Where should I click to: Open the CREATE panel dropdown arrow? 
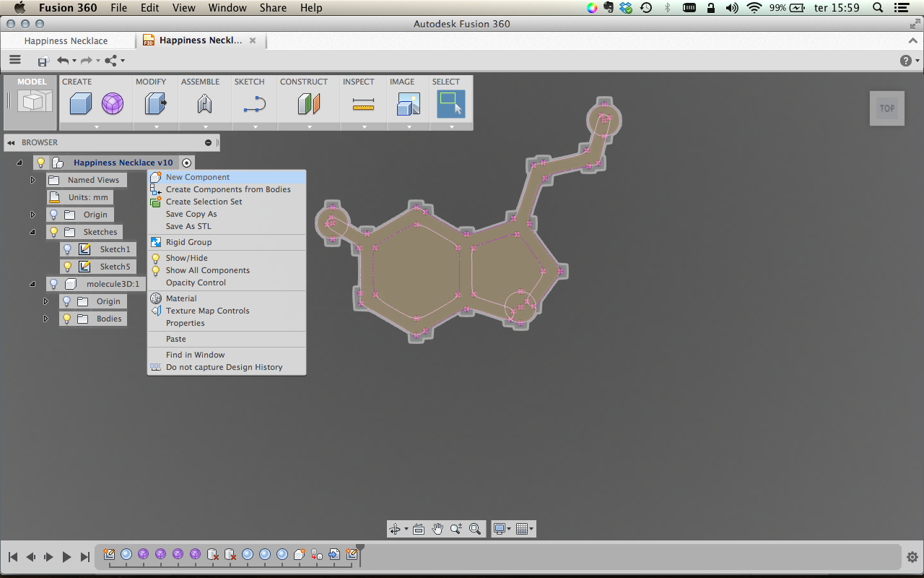[x=96, y=126]
